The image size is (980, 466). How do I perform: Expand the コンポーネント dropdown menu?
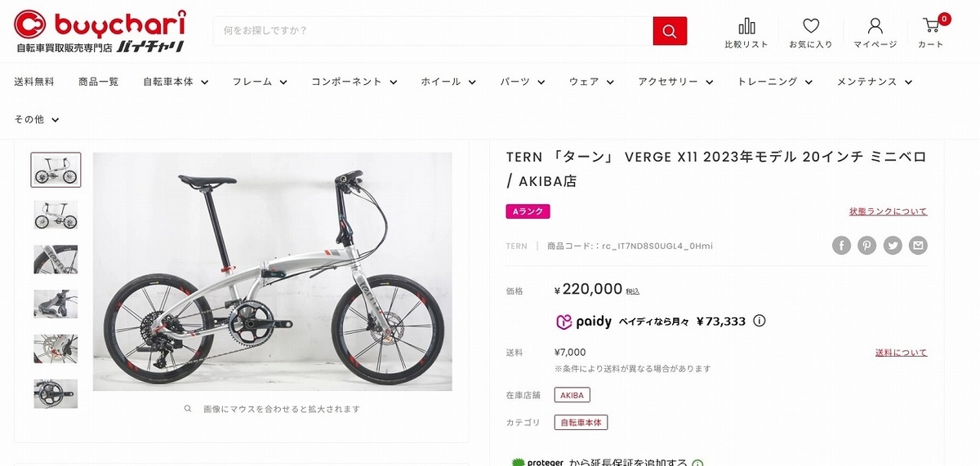pyautogui.click(x=354, y=82)
